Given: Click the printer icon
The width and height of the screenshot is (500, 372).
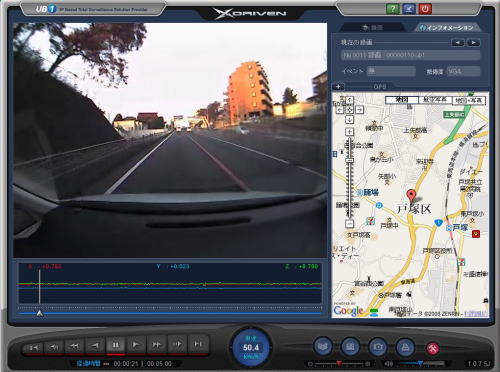Looking at the screenshot, I should pyautogui.click(x=405, y=347).
